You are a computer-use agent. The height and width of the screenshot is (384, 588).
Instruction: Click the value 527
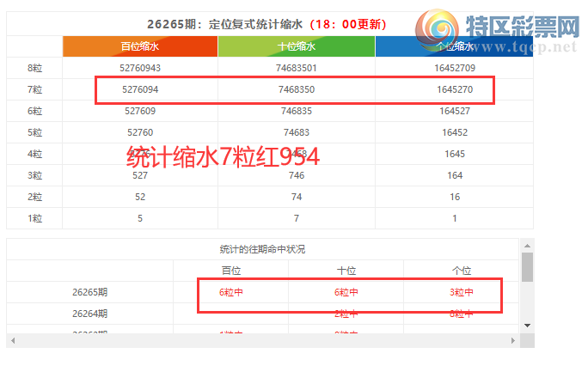tap(140, 176)
